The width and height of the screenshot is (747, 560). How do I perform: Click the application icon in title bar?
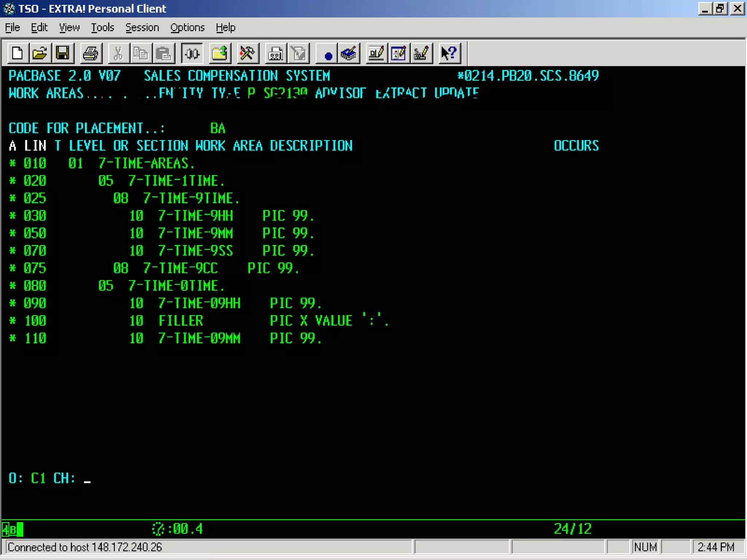[x=9, y=8]
